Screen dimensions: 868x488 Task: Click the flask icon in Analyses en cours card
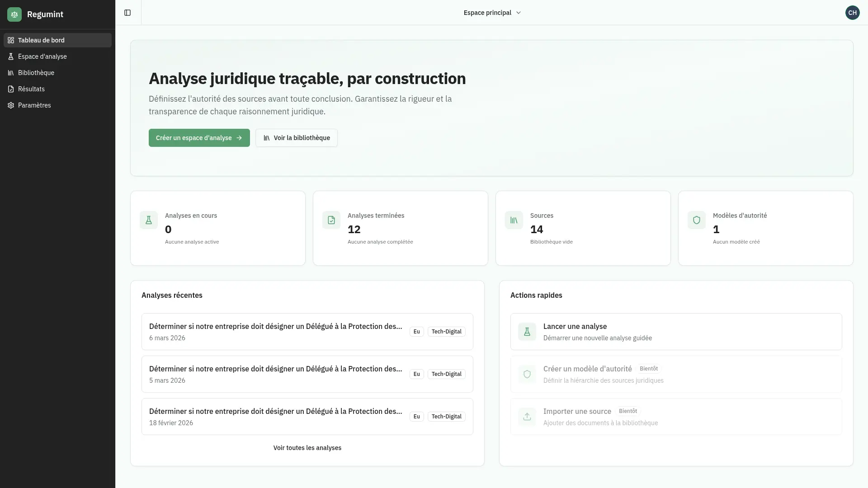149,220
